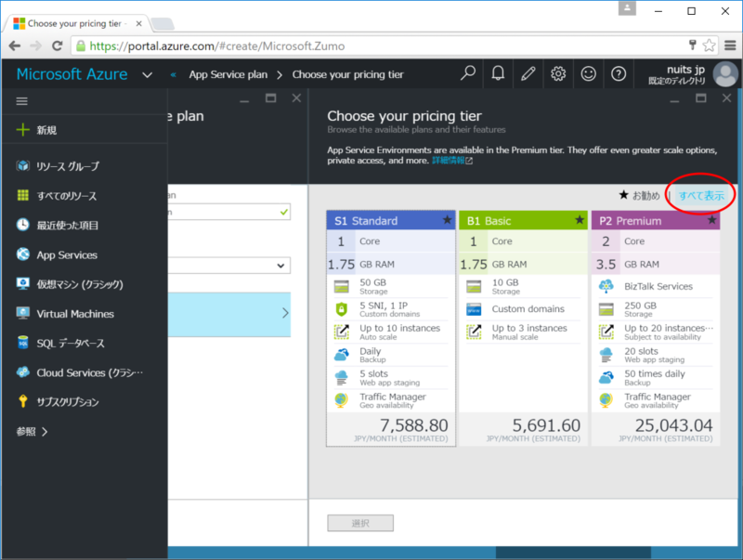Close the pricing tier blade
The width and height of the screenshot is (743, 560).
726,98
